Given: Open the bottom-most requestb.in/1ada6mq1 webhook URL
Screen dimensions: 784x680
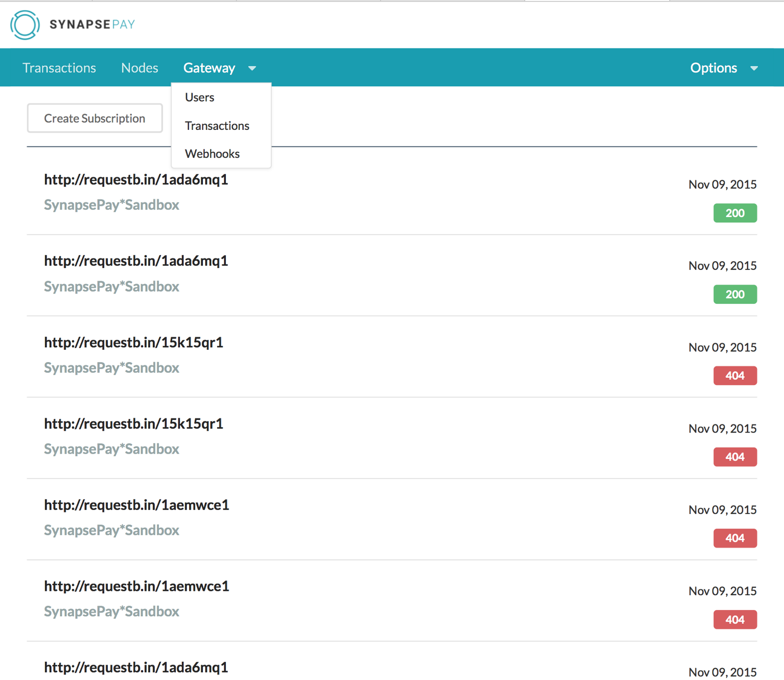Looking at the screenshot, I should (136, 668).
